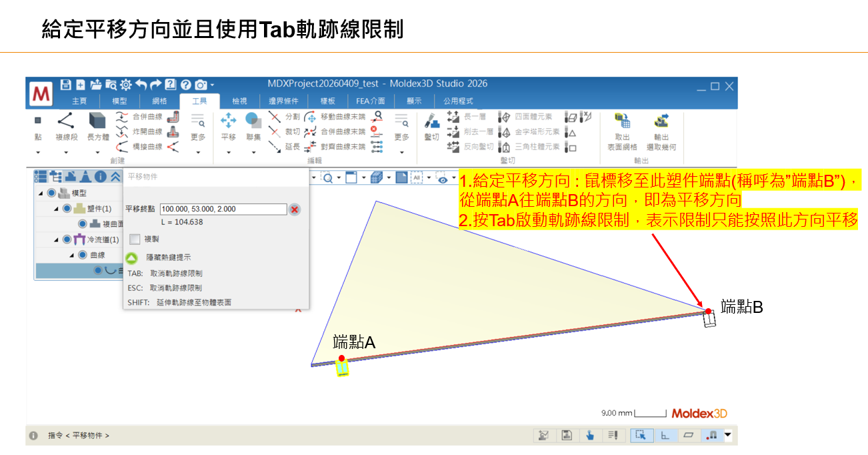The image size is (868, 455).
Task: Clear 平移終點 with red X button
Action: pyautogui.click(x=295, y=209)
